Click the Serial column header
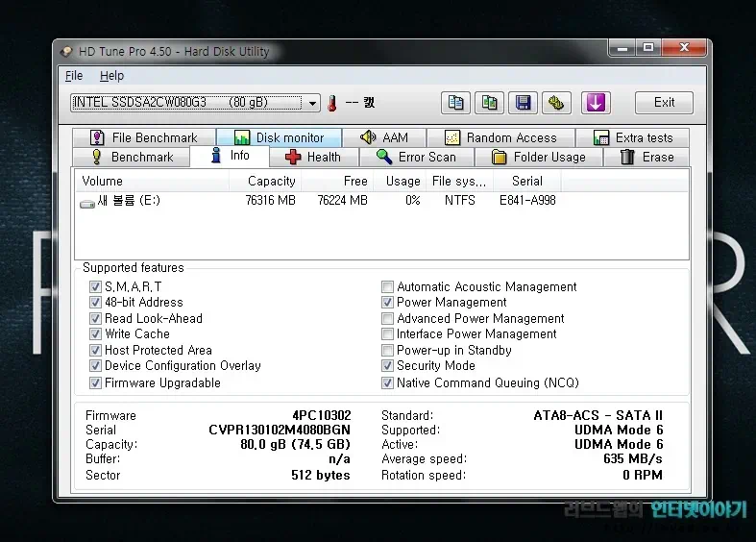Viewport: 756px width, 542px height. [527, 182]
